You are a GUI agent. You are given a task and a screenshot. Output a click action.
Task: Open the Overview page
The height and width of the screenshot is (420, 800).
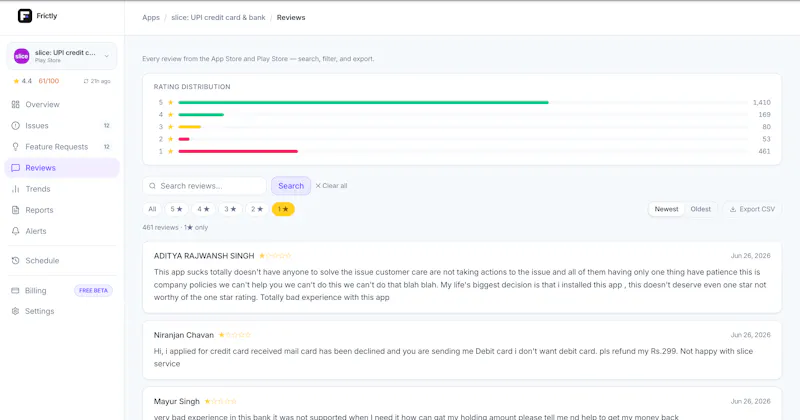(62, 105)
